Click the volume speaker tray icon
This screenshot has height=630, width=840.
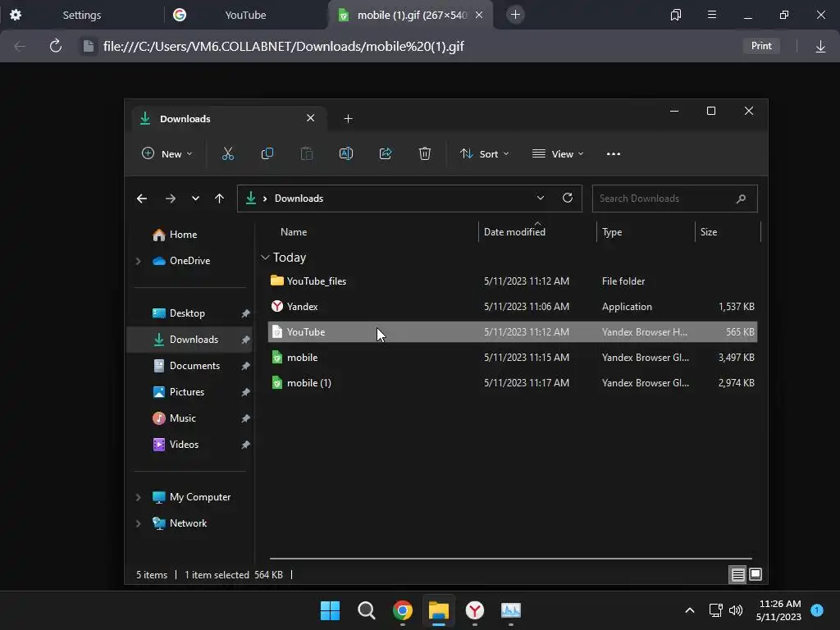click(x=736, y=610)
